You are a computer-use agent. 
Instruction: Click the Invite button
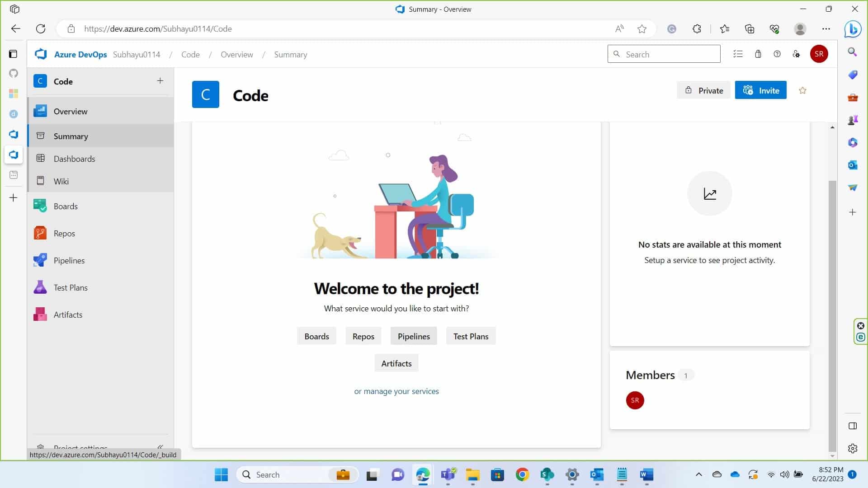point(760,90)
